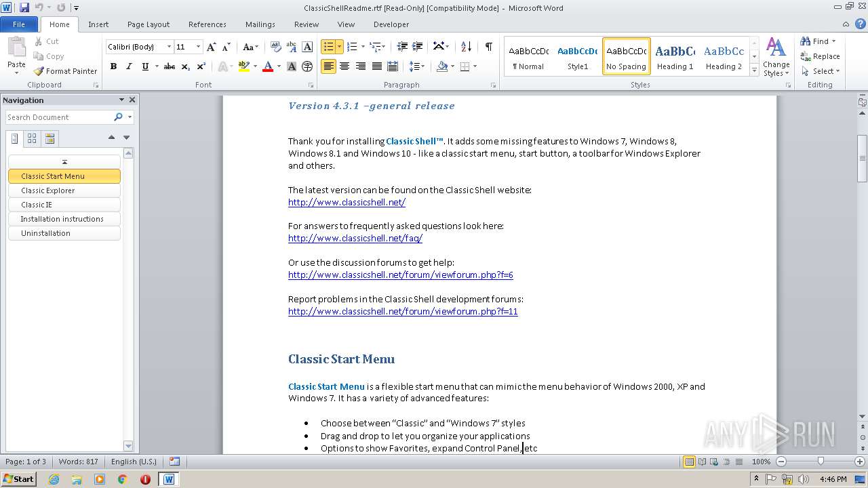This screenshot has height=488, width=868.
Task: Open the font name dropdown
Action: pos(169,47)
